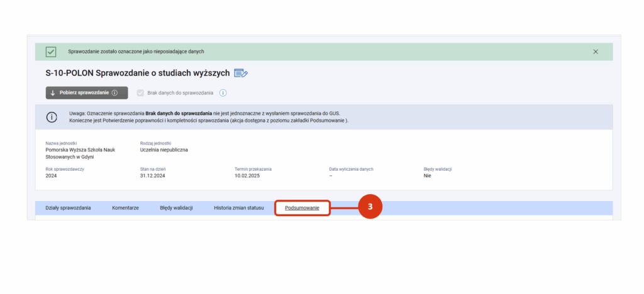Select the S-10-POLON report title text
Viewport: 644px width, 294px height.
(138, 73)
